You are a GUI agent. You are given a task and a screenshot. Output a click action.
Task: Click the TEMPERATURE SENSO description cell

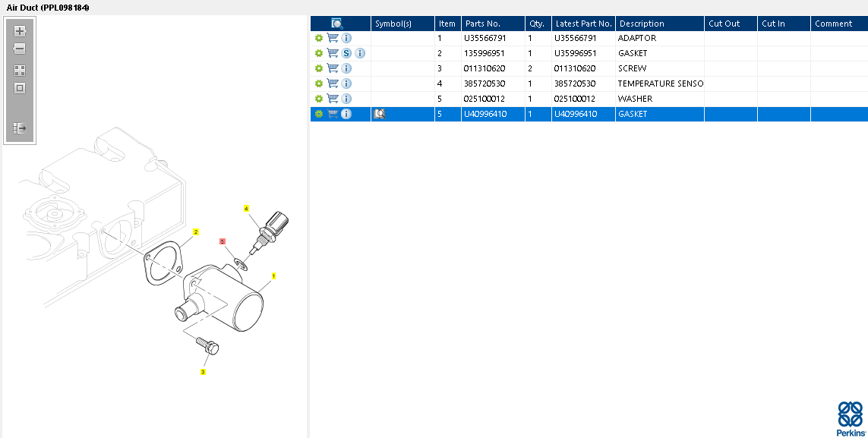661,84
